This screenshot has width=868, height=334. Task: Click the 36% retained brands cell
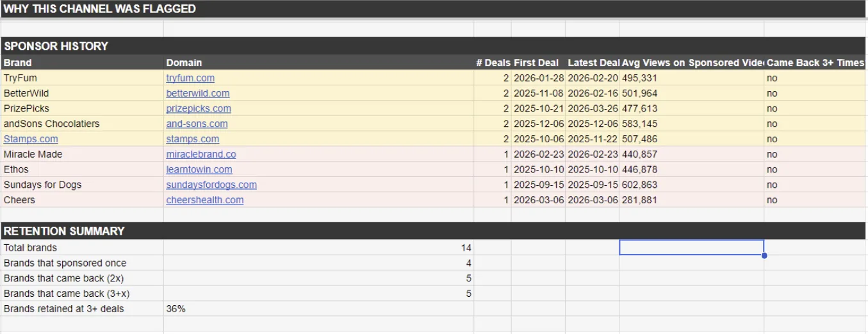(x=318, y=309)
